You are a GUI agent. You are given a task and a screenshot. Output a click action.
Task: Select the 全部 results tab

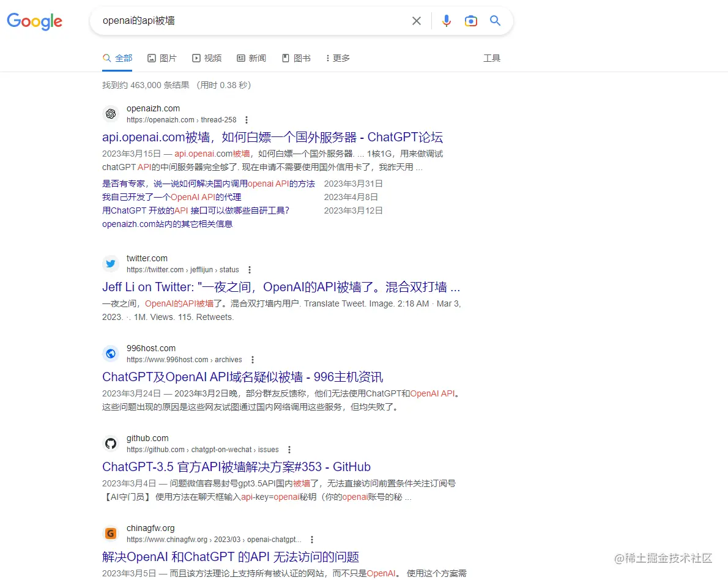click(x=117, y=58)
